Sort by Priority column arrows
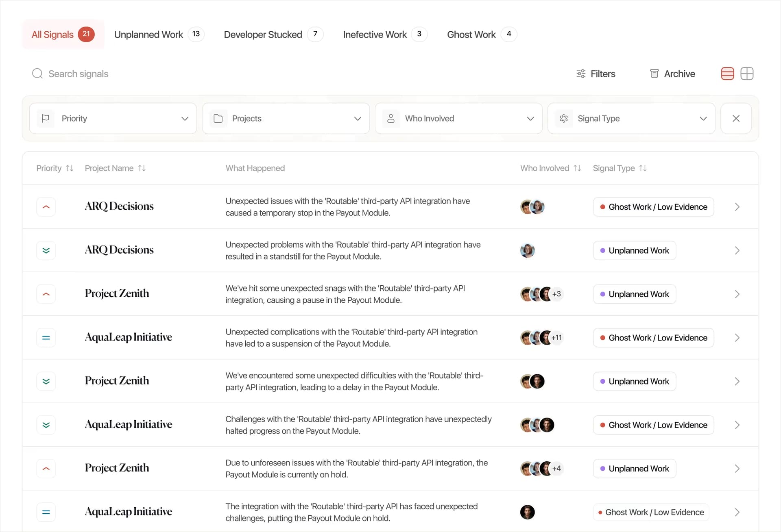 70,168
